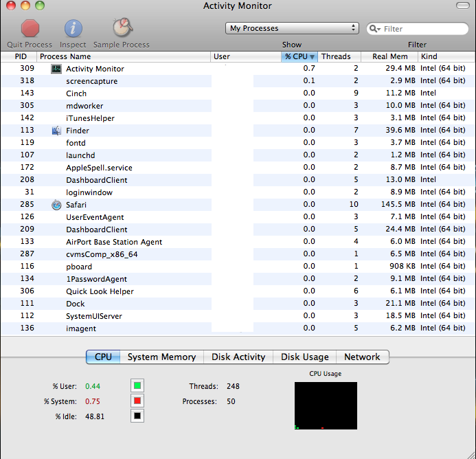The width and height of the screenshot is (476, 459).
Task: Click Safari's 145.5 MB memory value
Action: point(398,205)
